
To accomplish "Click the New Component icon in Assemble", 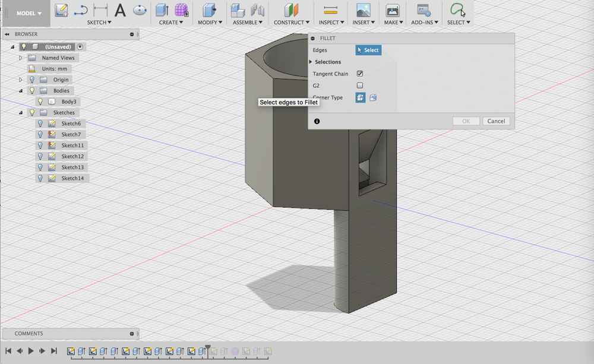I will pyautogui.click(x=238, y=10).
